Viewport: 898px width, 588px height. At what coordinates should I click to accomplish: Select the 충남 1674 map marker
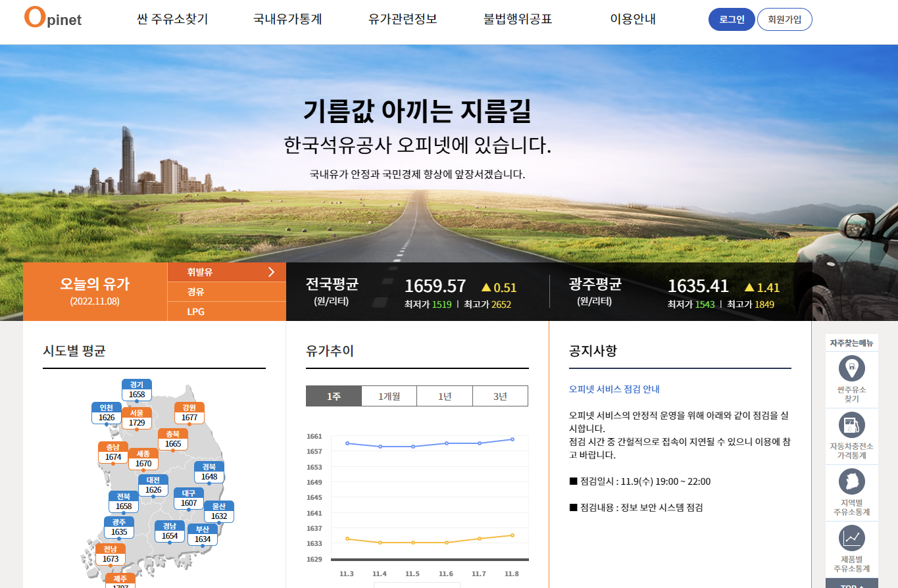click(113, 453)
